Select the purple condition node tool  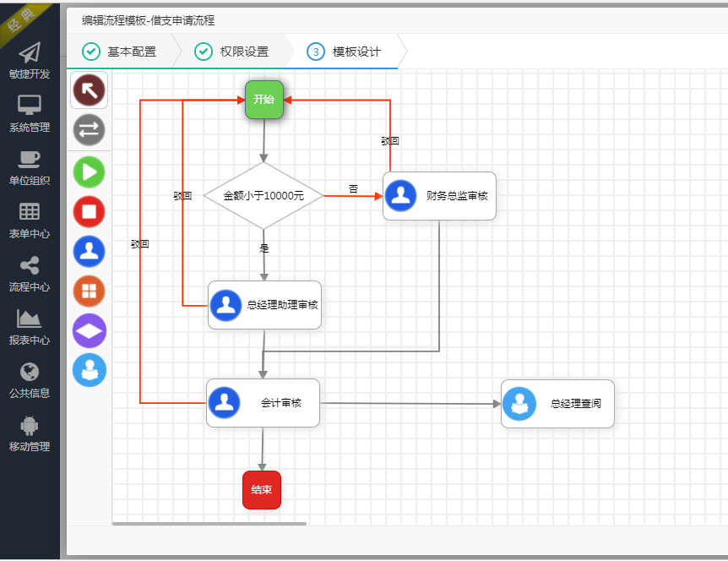point(89,330)
